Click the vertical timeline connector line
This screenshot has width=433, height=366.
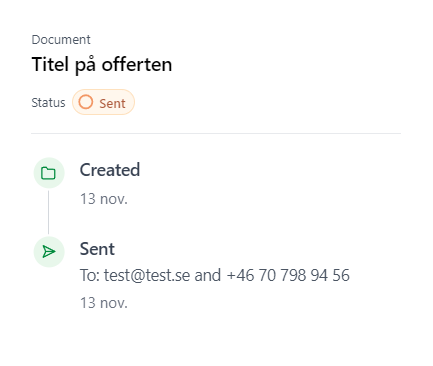[49, 212]
